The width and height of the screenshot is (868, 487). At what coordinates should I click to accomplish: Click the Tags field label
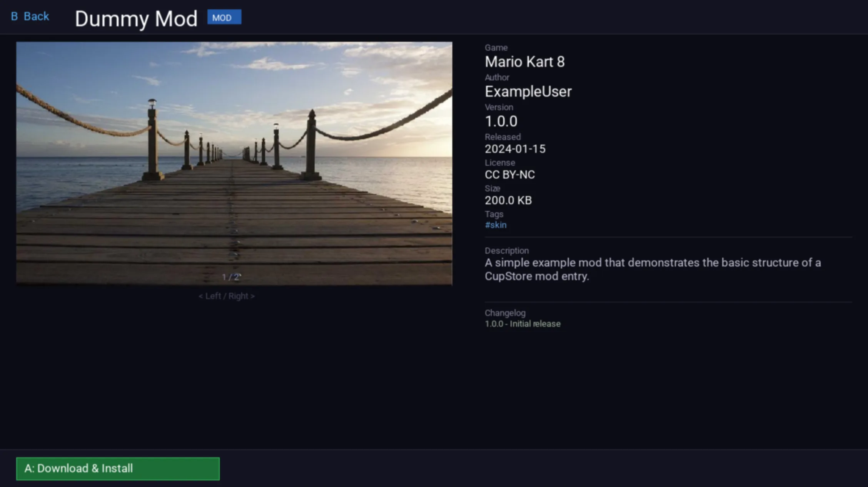(x=494, y=214)
